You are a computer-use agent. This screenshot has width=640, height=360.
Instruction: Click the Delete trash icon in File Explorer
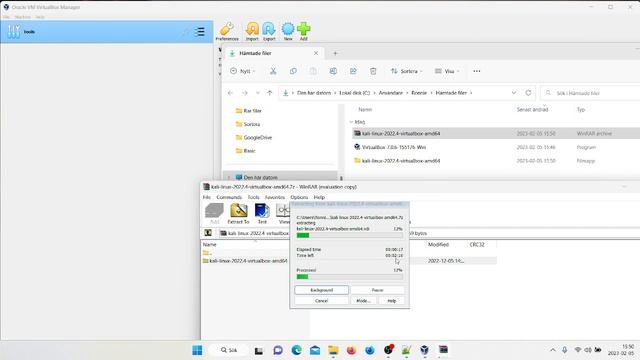pos(373,71)
